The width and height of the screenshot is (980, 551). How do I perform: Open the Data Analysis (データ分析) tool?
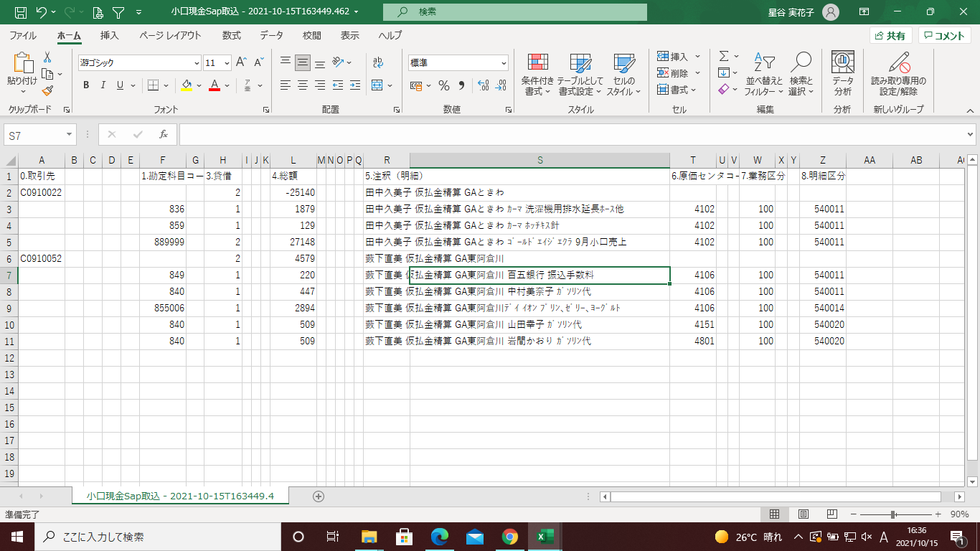click(842, 74)
